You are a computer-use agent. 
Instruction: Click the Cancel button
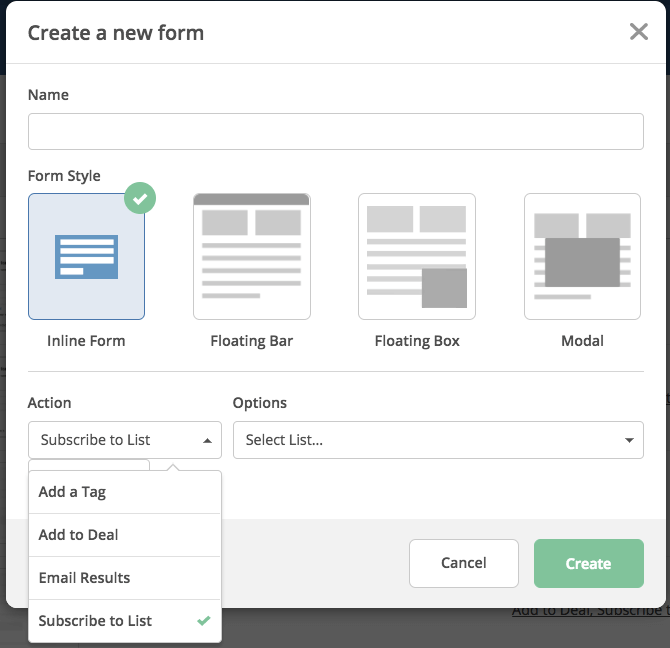point(464,563)
